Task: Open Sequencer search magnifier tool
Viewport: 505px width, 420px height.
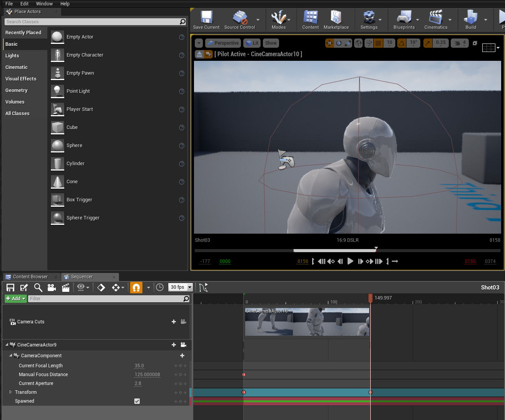Action: click(38, 288)
